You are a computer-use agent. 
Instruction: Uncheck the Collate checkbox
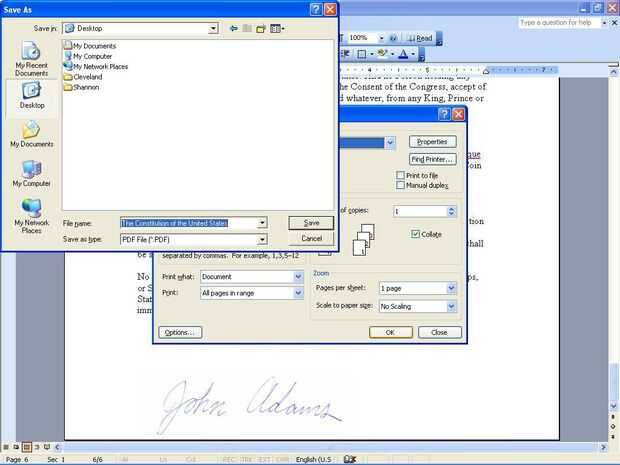(x=415, y=234)
